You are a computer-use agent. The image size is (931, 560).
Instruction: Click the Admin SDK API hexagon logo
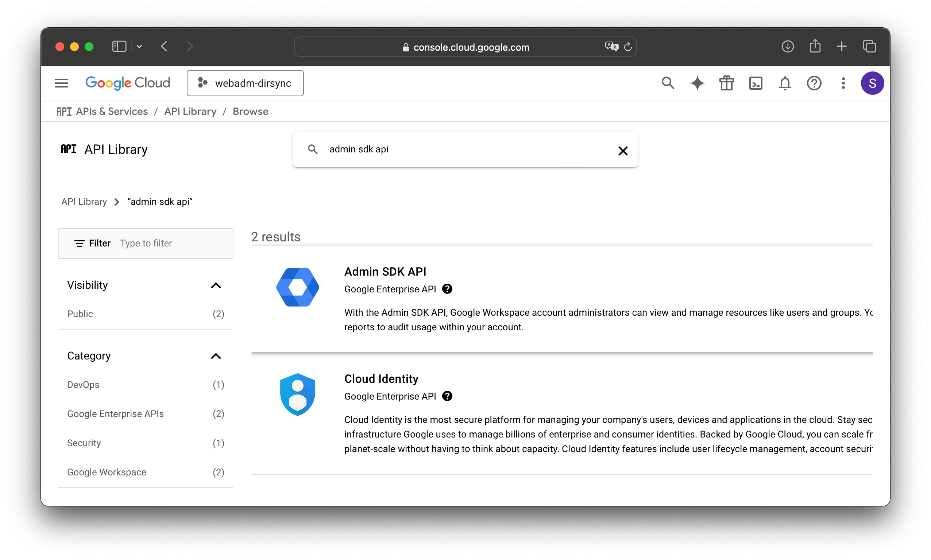coord(297,287)
